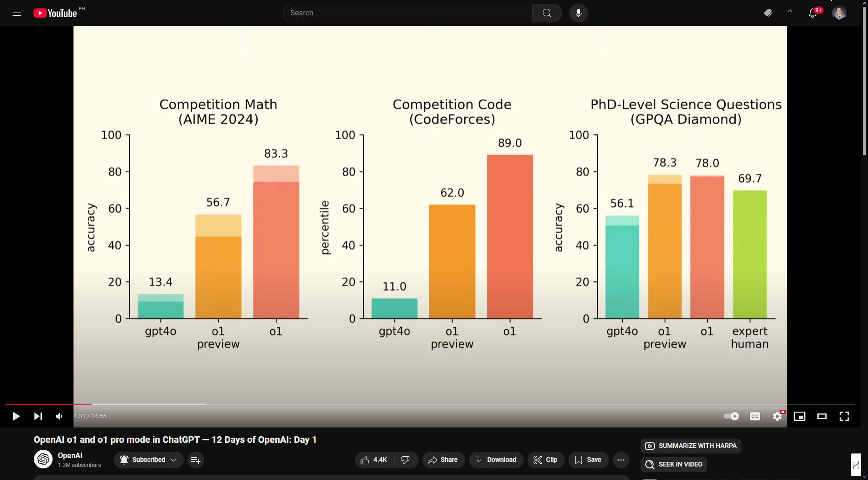Click the Download button
Screen dimensions: 868x480
tap(496, 460)
